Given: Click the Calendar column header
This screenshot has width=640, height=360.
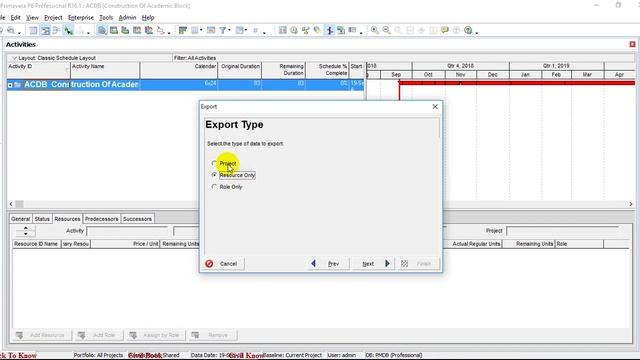Looking at the screenshot, I should pos(179,70).
